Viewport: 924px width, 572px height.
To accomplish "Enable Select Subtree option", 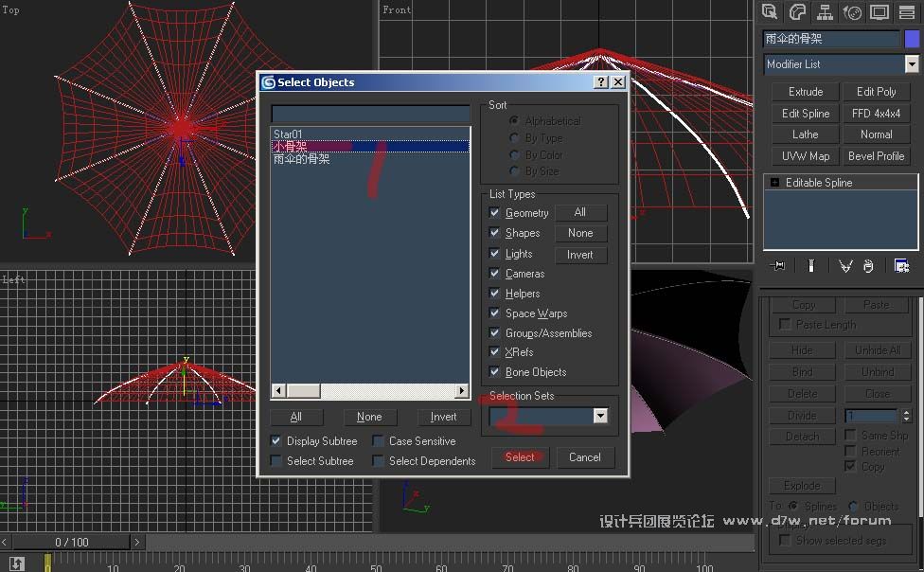I will click(275, 460).
